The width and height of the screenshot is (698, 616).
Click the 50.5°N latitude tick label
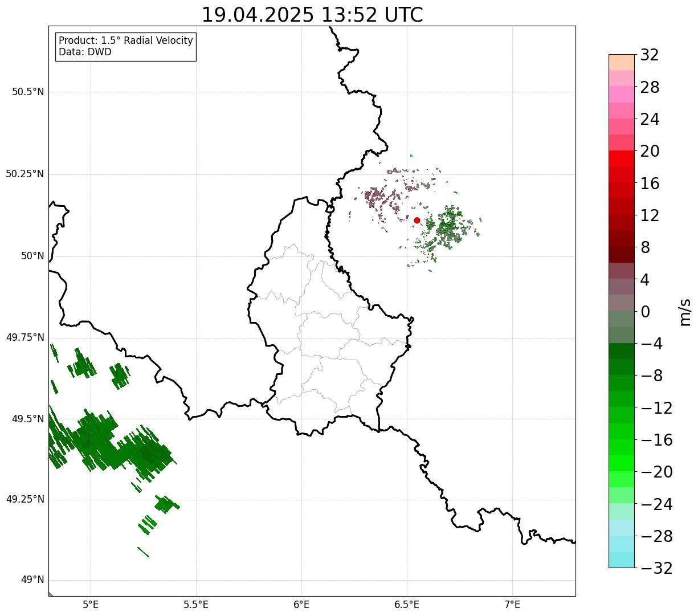pyautogui.click(x=28, y=92)
